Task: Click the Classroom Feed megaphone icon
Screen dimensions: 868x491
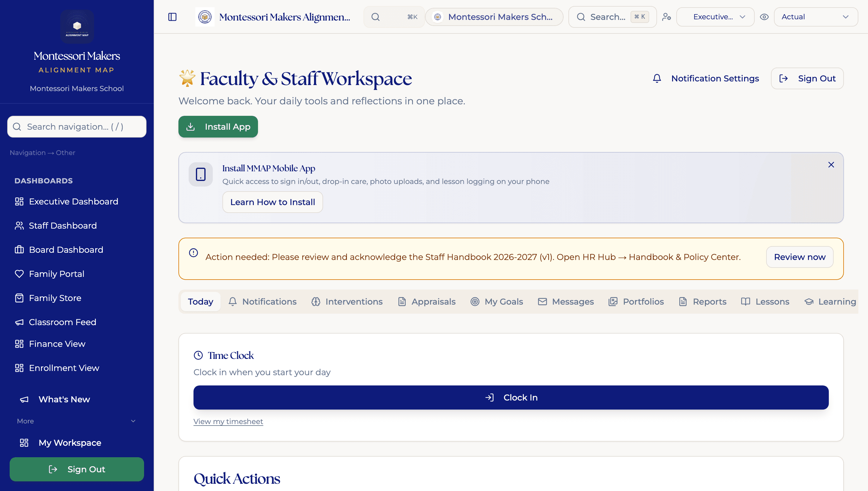Action: (x=19, y=322)
